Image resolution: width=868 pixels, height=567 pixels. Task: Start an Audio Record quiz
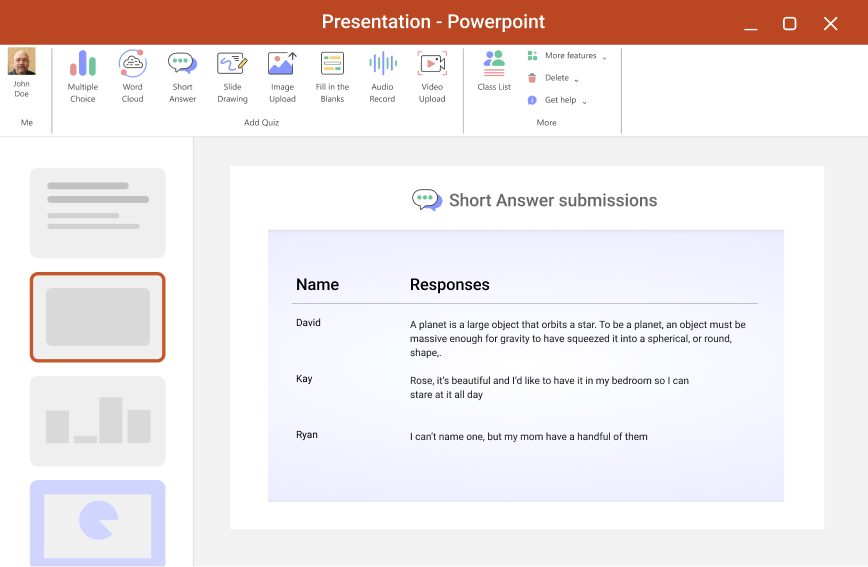pyautogui.click(x=382, y=77)
